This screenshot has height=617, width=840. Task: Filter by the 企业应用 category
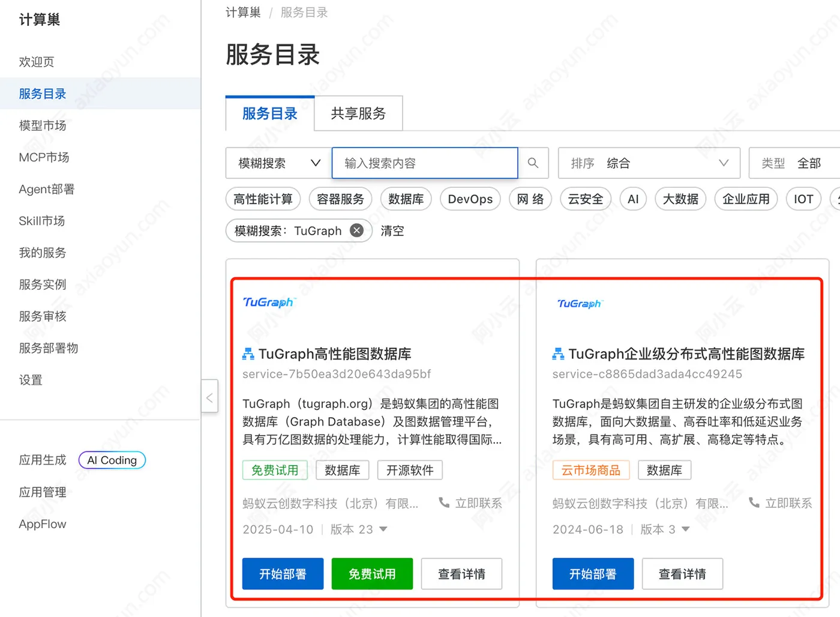click(746, 199)
